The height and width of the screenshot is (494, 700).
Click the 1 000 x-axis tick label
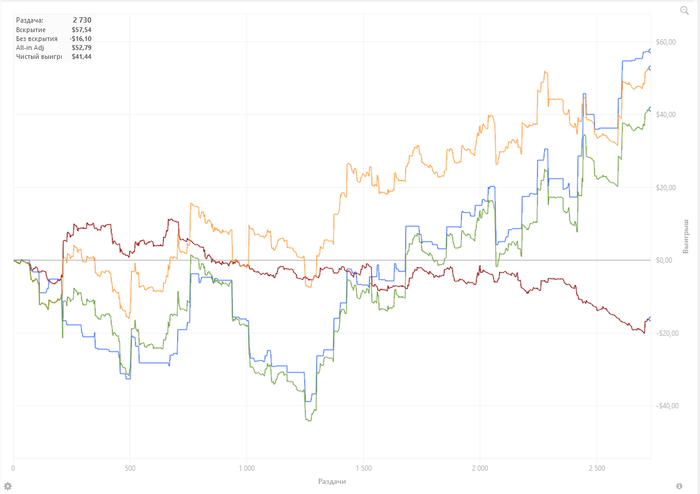pos(246,467)
